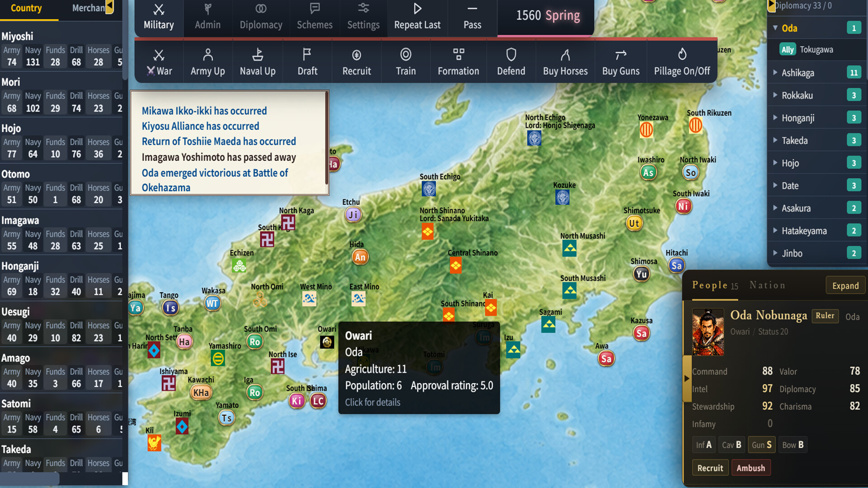
Task: Click the Ambush button
Action: [x=750, y=468]
